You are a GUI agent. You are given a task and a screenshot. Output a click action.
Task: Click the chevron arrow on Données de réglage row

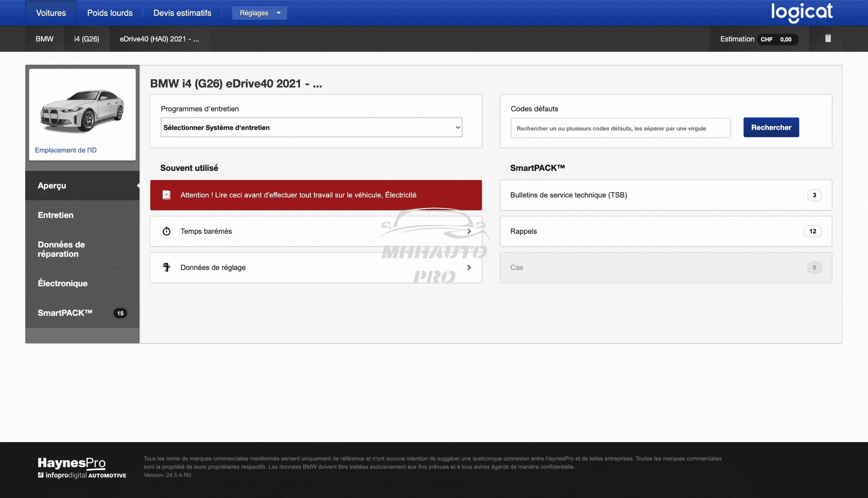(469, 268)
